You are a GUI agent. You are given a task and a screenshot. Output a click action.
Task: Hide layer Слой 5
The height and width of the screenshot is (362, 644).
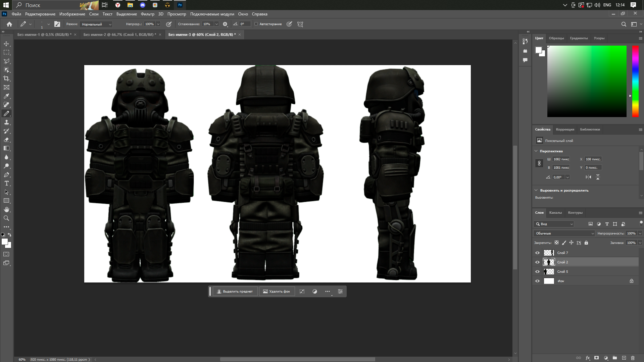[x=537, y=272]
